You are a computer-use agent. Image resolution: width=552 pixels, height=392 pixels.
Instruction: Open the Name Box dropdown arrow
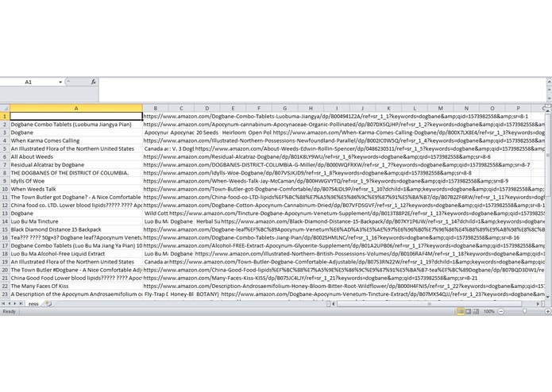click(60, 83)
